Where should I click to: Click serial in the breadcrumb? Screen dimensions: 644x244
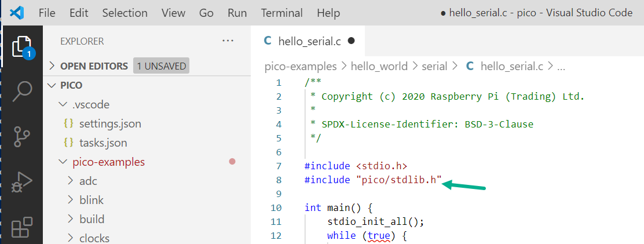(434, 66)
